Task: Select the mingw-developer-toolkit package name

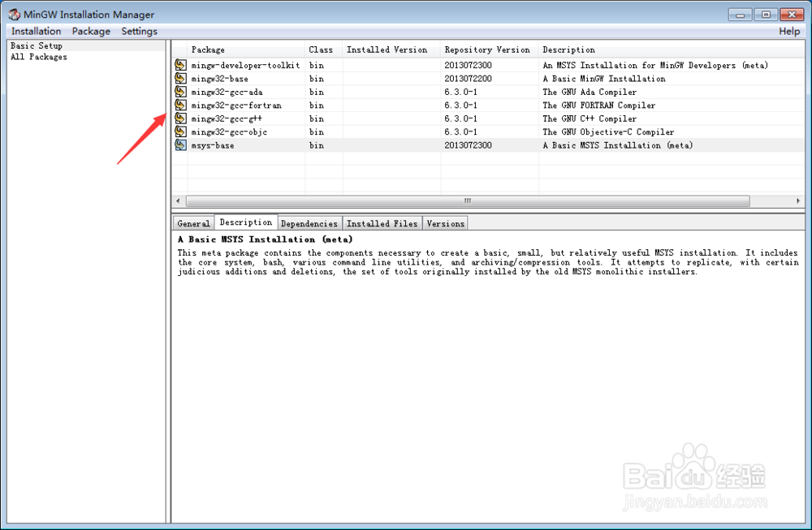Action: (x=245, y=65)
